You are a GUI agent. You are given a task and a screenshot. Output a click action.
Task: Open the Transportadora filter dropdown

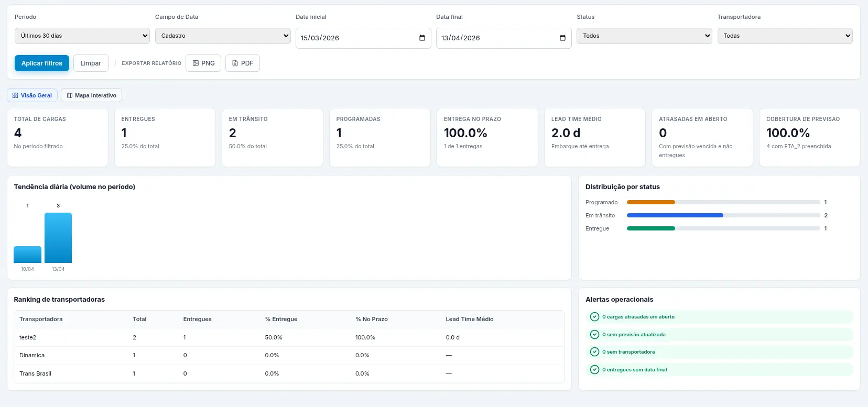785,36
